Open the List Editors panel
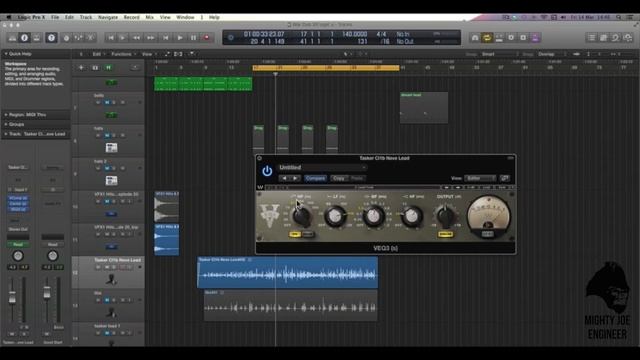The image size is (640, 360). (591, 38)
